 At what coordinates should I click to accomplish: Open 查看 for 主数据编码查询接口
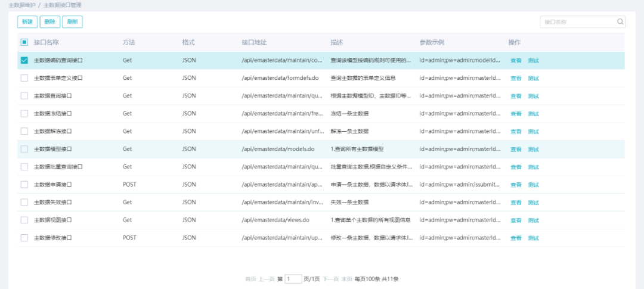[516, 61]
